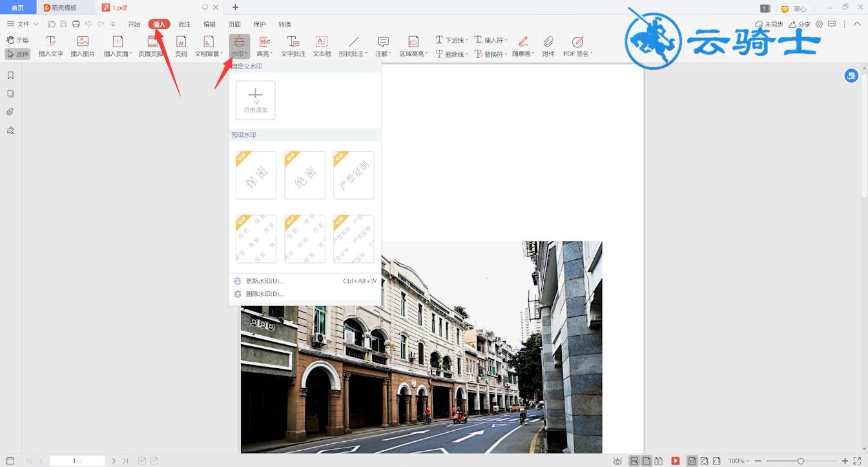The height and width of the screenshot is (467, 868).
Task: Switch to the 批注 ribbon tab
Action: coord(184,25)
